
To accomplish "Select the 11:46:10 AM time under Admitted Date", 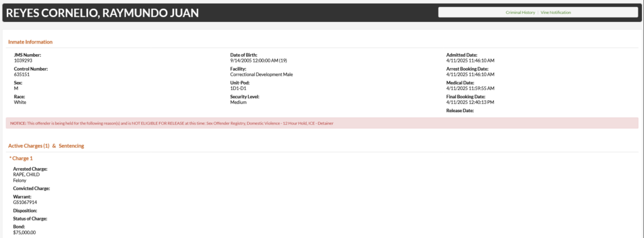I will (481, 60).
